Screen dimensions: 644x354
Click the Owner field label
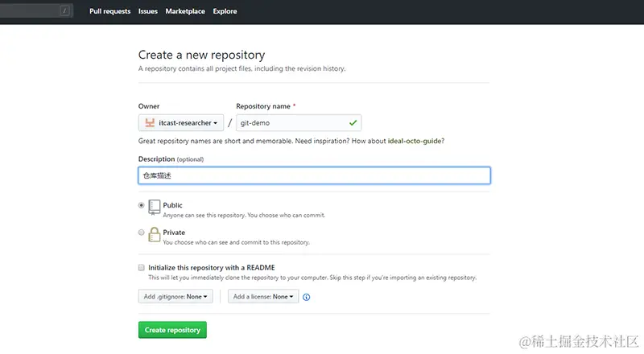point(149,106)
